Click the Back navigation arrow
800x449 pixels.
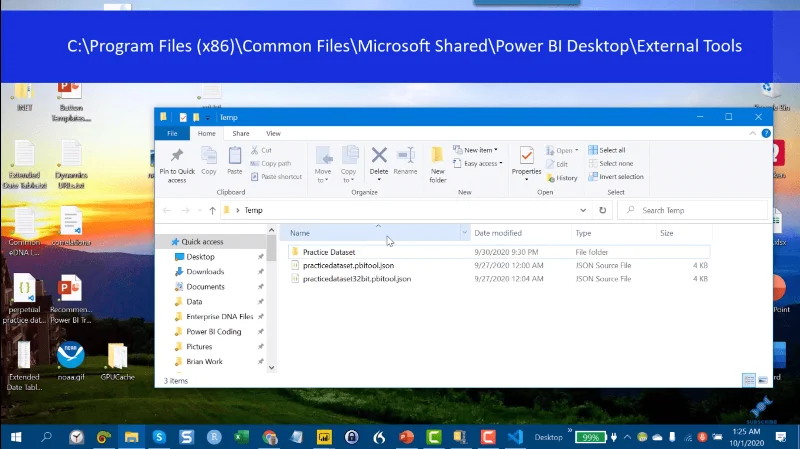(x=167, y=210)
